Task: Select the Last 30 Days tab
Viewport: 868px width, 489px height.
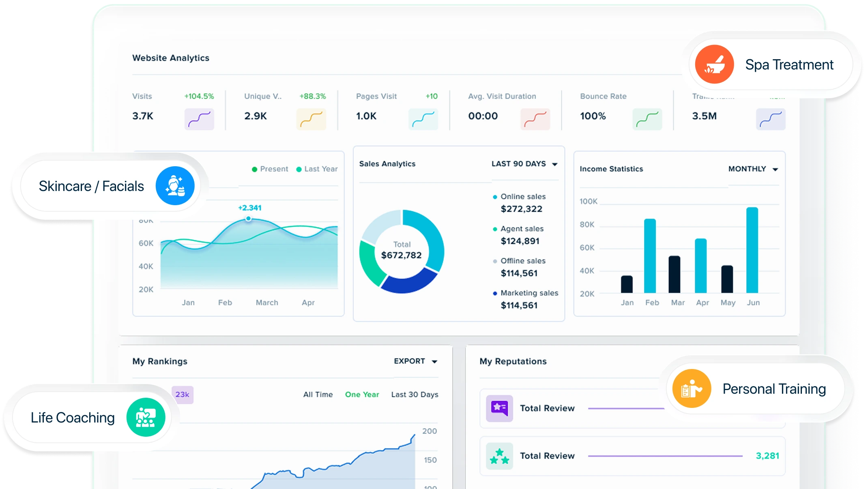Action: [x=415, y=395]
